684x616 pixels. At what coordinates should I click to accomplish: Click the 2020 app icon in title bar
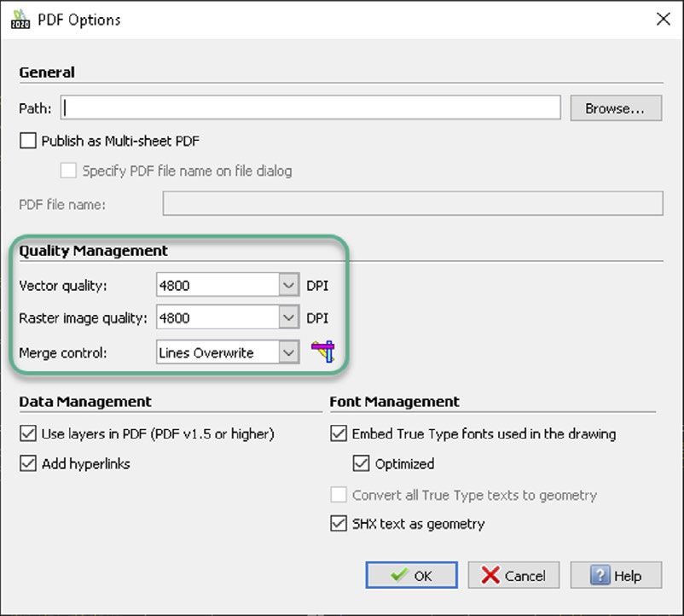(x=20, y=20)
